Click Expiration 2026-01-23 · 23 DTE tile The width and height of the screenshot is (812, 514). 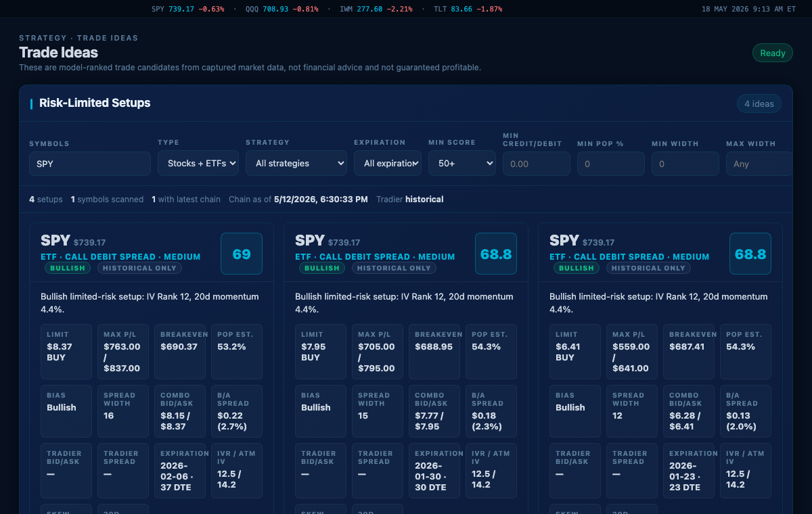point(689,471)
